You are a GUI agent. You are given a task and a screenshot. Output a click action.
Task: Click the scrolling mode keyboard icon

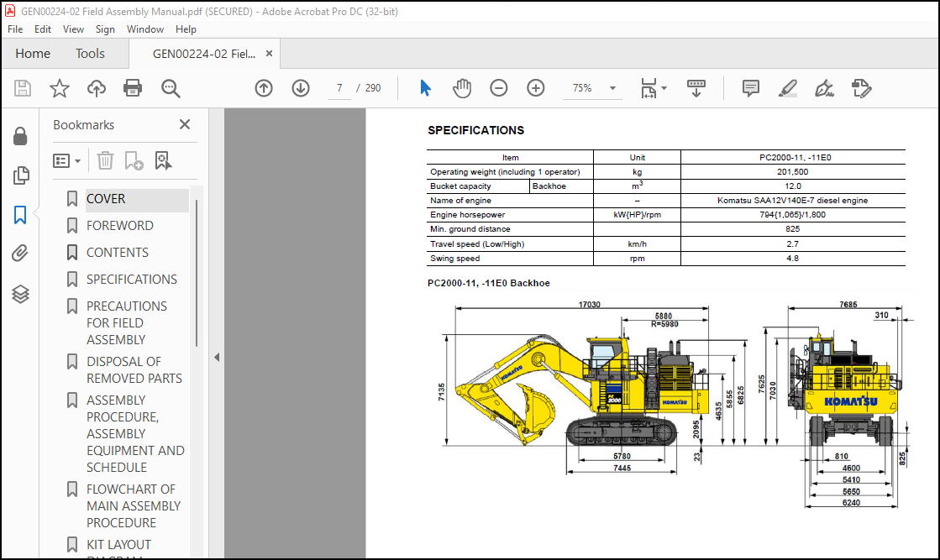[x=696, y=88]
